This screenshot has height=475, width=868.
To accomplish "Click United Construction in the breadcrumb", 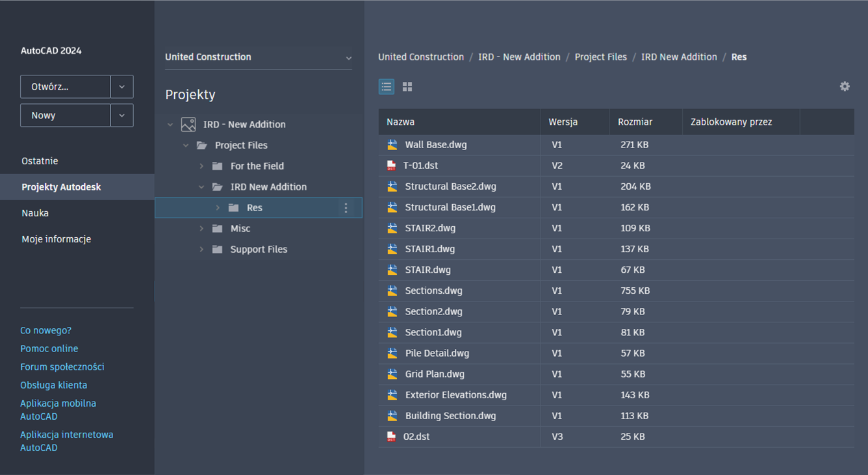I will pyautogui.click(x=421, y=57).
